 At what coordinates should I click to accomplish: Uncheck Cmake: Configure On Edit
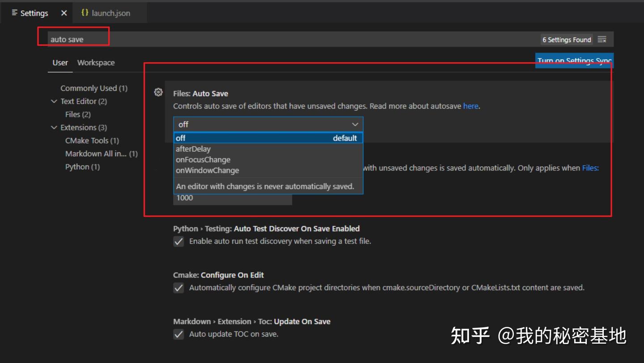[x=178, y=288]
